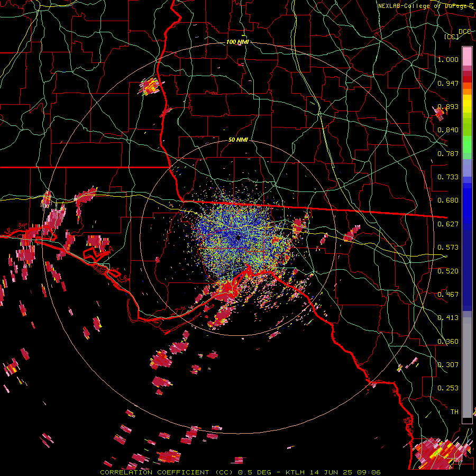Select the 0.680 legend value
476x476 pixels.
tap(448, 200)
